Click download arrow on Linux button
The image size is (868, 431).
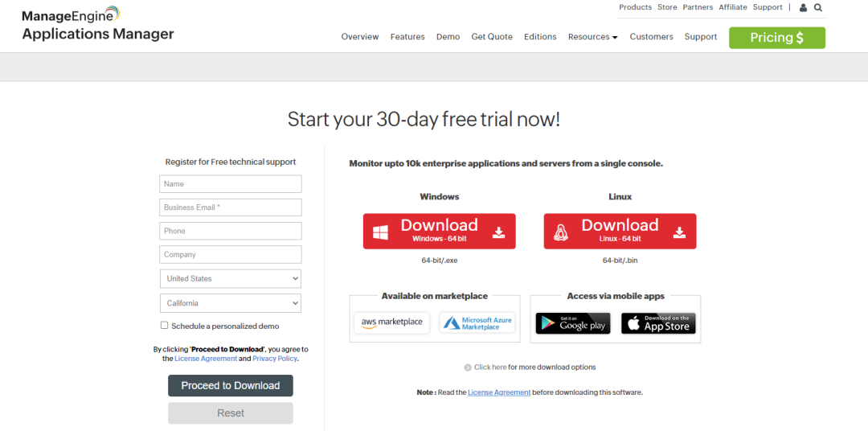pos(679,232)
